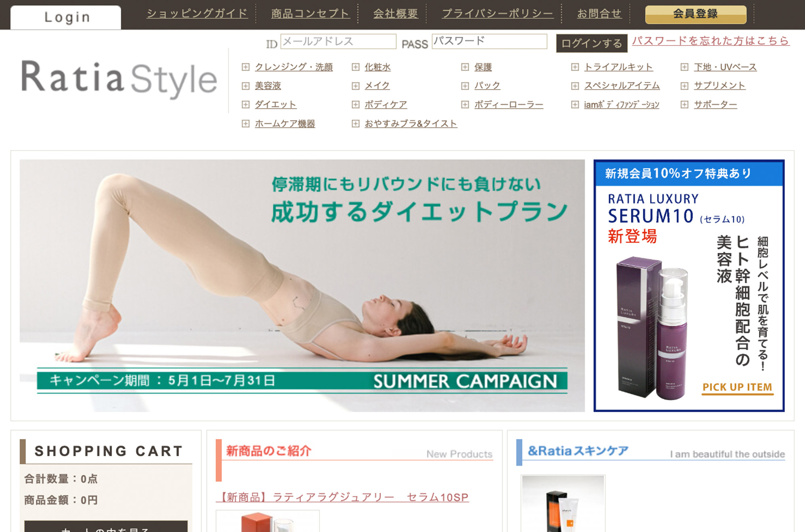Open 会社概要 in top menu
The image size is (805, 532).
point(395,14)
